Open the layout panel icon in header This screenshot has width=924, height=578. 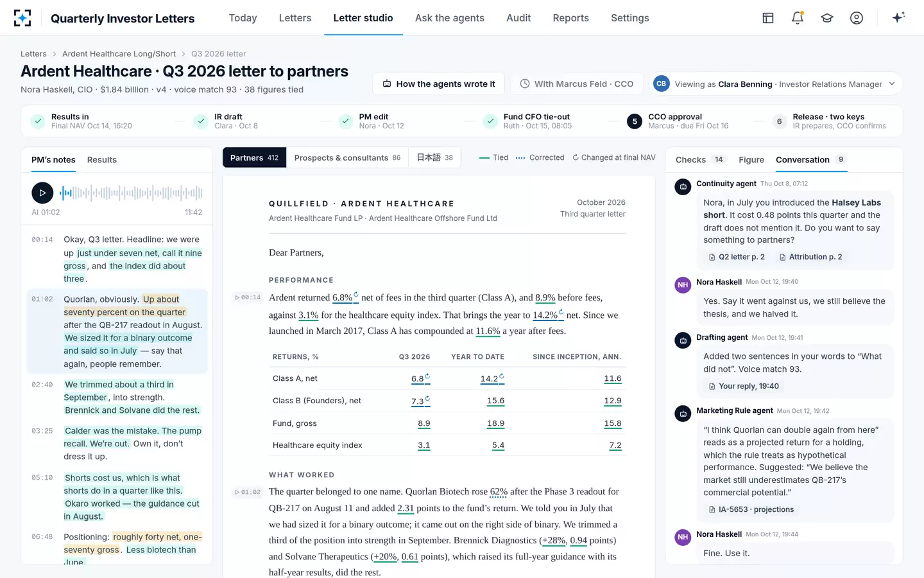click(768, 18)
